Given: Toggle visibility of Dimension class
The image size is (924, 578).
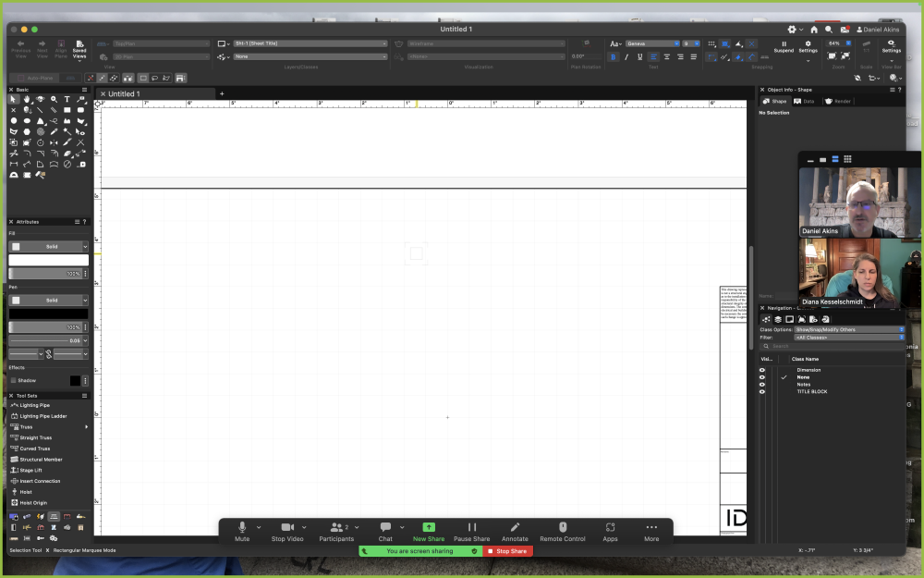Looking at the screenshot, I should pyautogui.click(x=762, y=370).
